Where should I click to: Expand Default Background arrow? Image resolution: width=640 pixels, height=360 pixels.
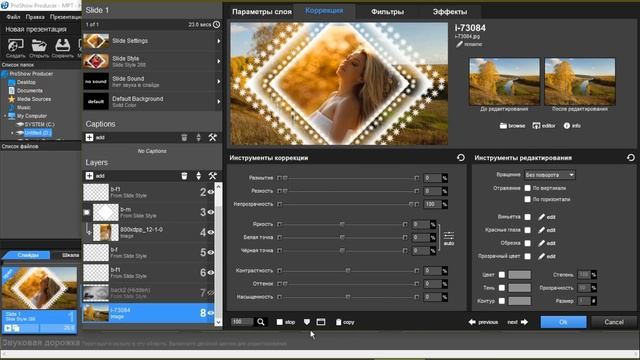pos(218,101)
